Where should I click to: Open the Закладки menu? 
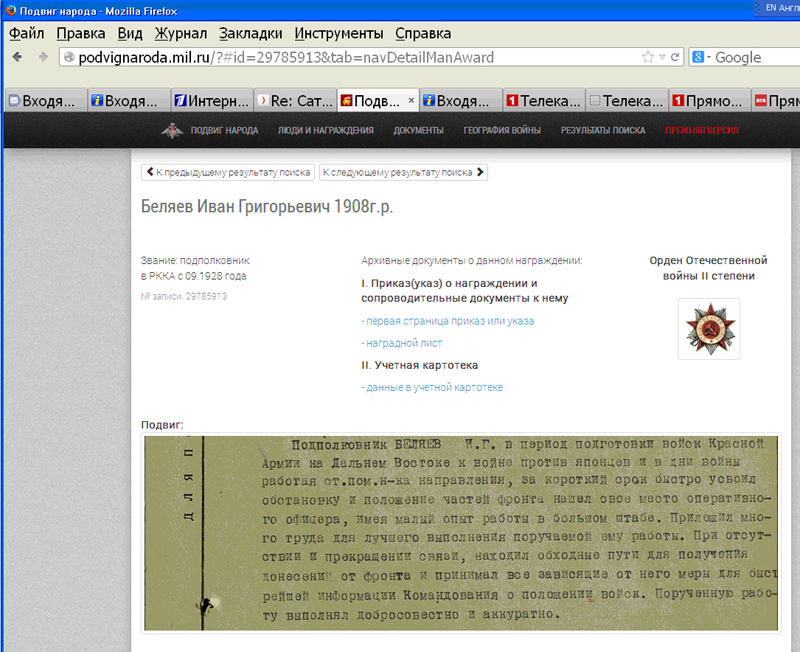251,34
